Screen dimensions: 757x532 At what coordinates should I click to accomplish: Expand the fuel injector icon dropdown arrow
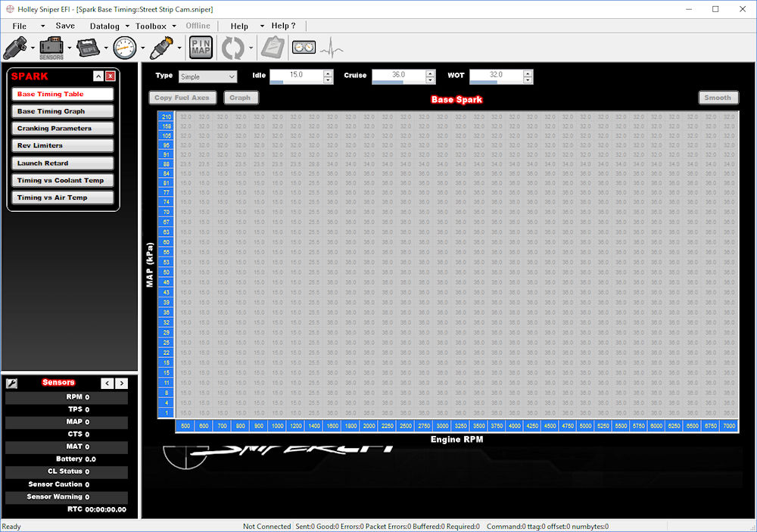coord(33,48)
